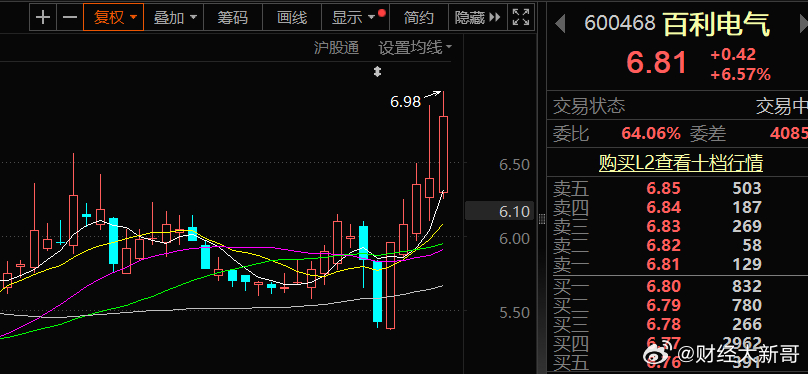
Task: Zoom out chart with minus button
Action: pos(70,18)
